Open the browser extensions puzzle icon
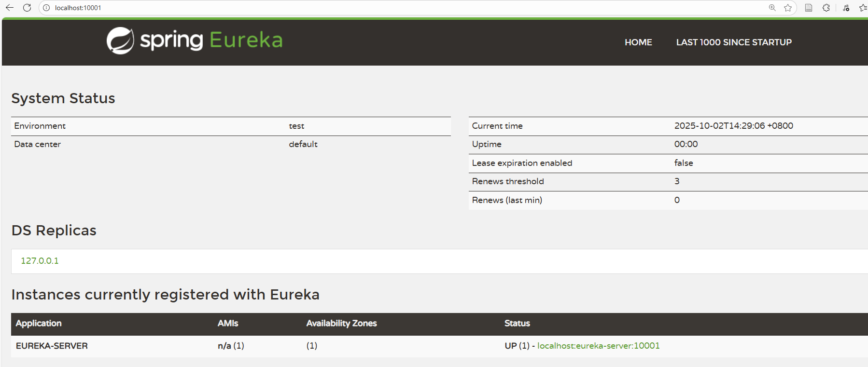This screenshot has height=367, width=868. [826, 8]
